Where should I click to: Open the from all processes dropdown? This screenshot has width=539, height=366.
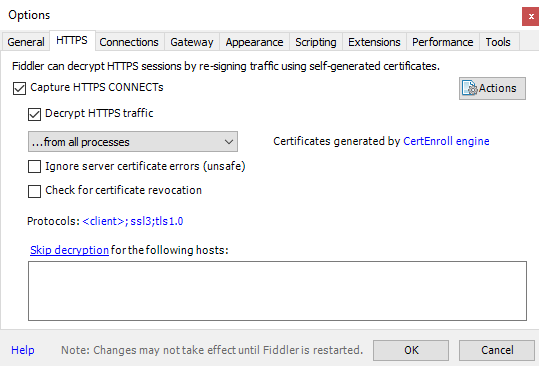[x=133, y=142]
